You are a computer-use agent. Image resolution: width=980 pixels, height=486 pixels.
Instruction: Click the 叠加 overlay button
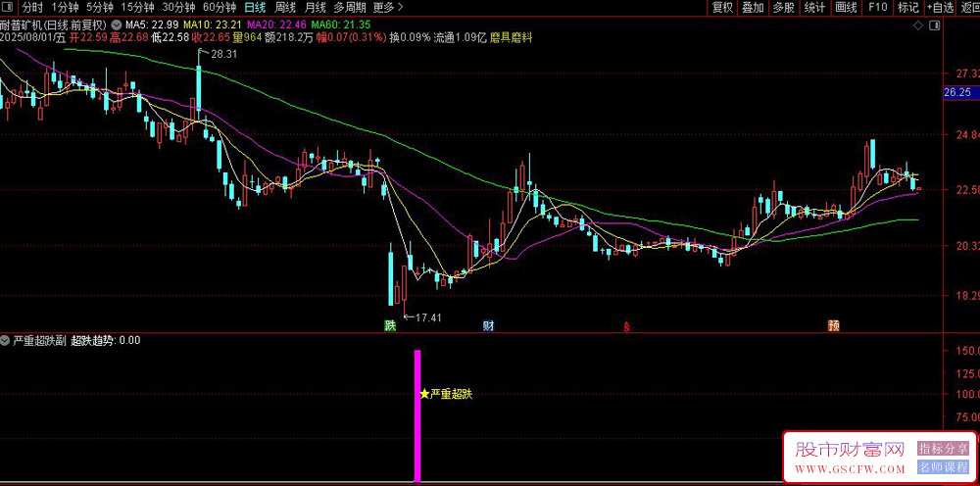pos(753,8)
